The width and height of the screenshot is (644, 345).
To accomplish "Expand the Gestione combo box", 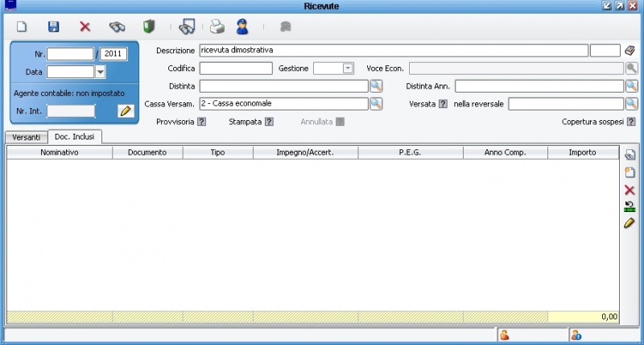I will [348, 69].
